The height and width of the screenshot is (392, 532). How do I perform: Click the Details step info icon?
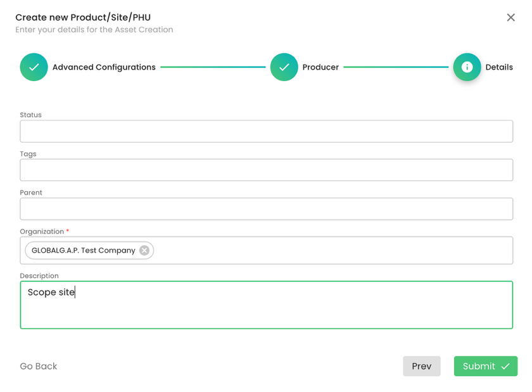point(467,67)
